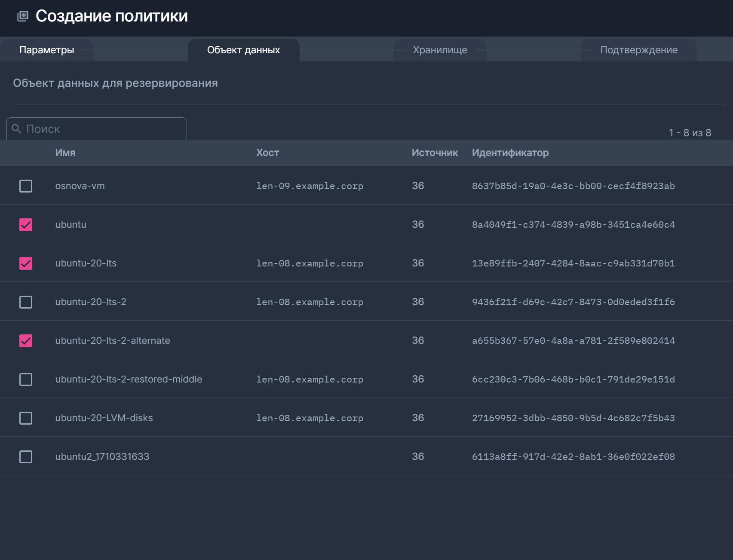Screen dimensions: 733x560
Task: Uncheck the ubuntu-20-lts checkbox
Action: [26, 263]
